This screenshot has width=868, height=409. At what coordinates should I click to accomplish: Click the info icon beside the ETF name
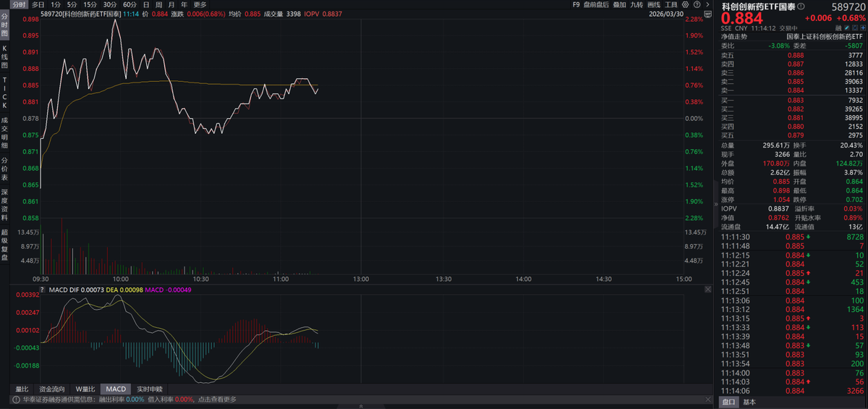pos(801,6)
